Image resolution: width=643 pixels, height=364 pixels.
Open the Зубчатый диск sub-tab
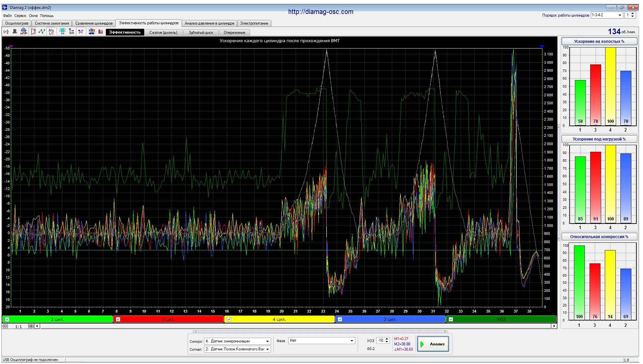[201, 33]
